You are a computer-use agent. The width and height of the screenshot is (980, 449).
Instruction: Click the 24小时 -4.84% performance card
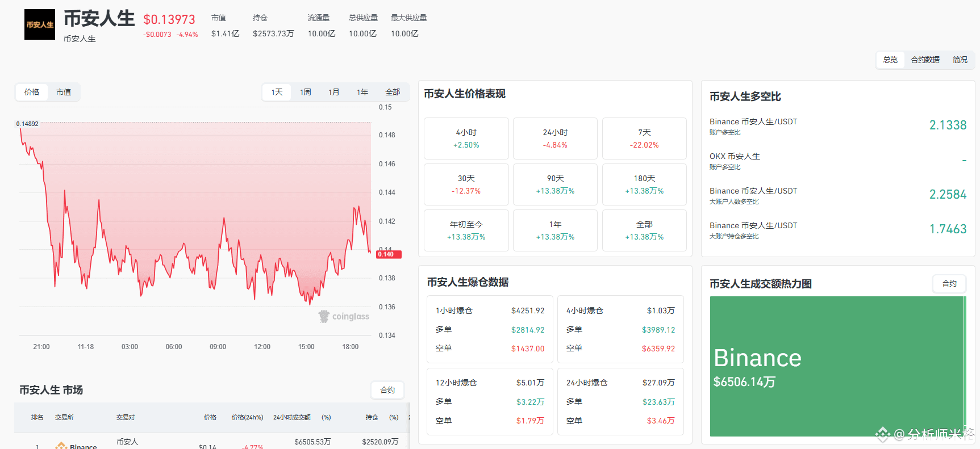555,139
